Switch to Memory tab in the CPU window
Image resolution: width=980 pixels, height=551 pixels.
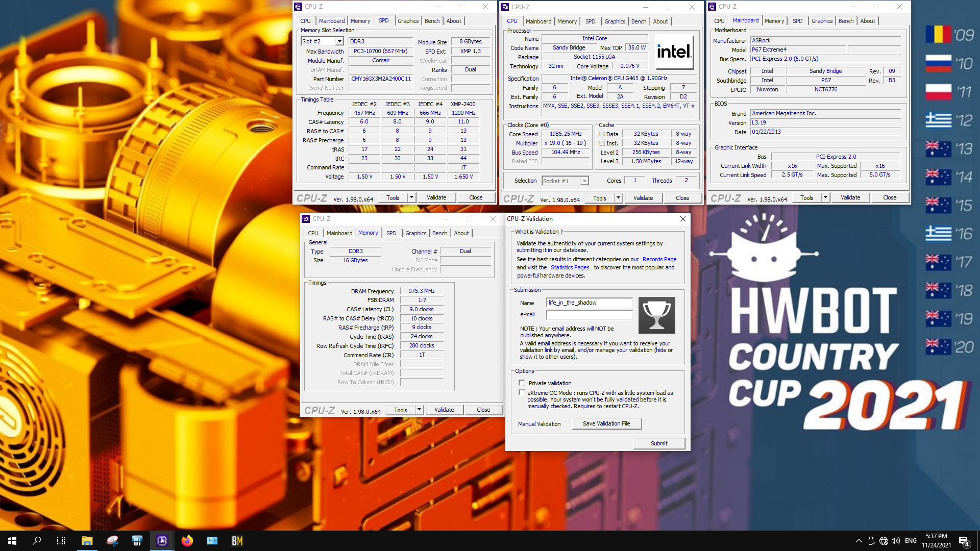pyautogui.click(x=567, y=21)
